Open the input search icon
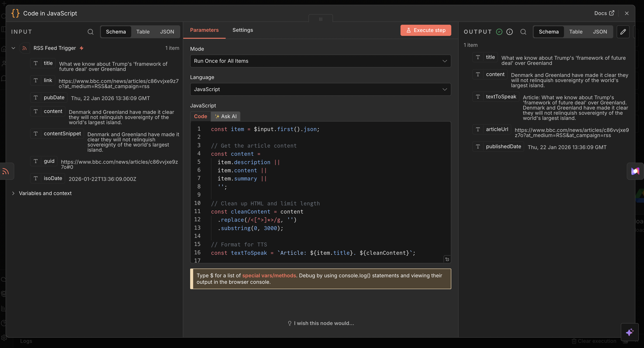644x348 pixels. (91, 32)
